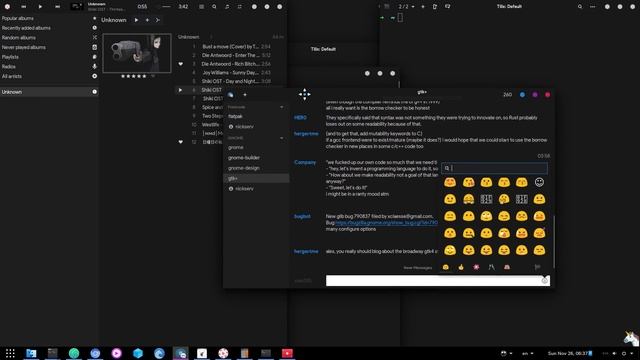
Task: Switch to the flags emoji category
Action: pyautogui.click(x=537, y=267)
